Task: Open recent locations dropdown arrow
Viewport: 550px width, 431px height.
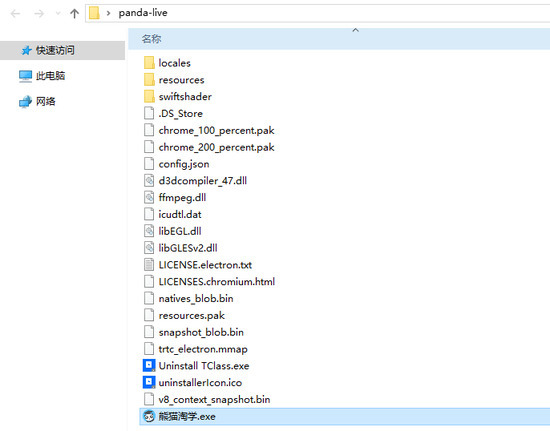Action: click(x=58, y=14)
